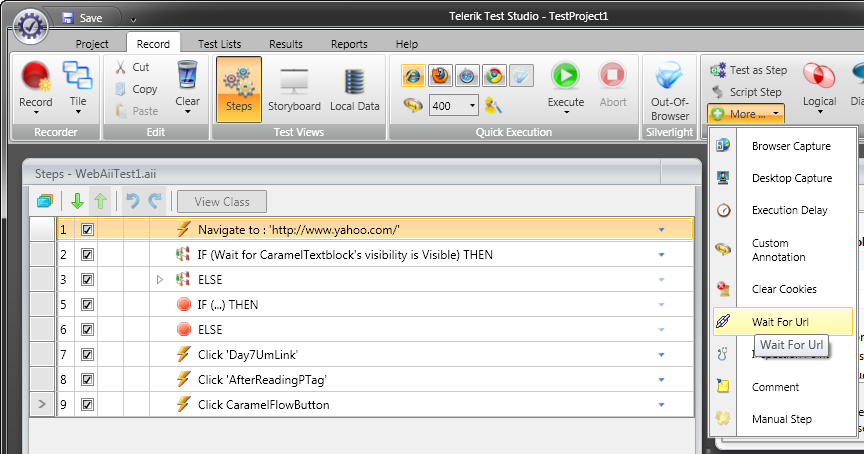Click the Abort stop icon

coord(613,76)
